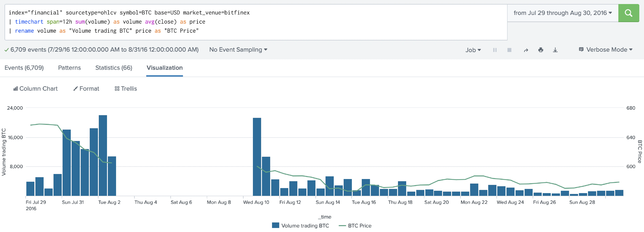
Task: Click the tallest bar at Tue Aug 2
Action: coord(103,155)
